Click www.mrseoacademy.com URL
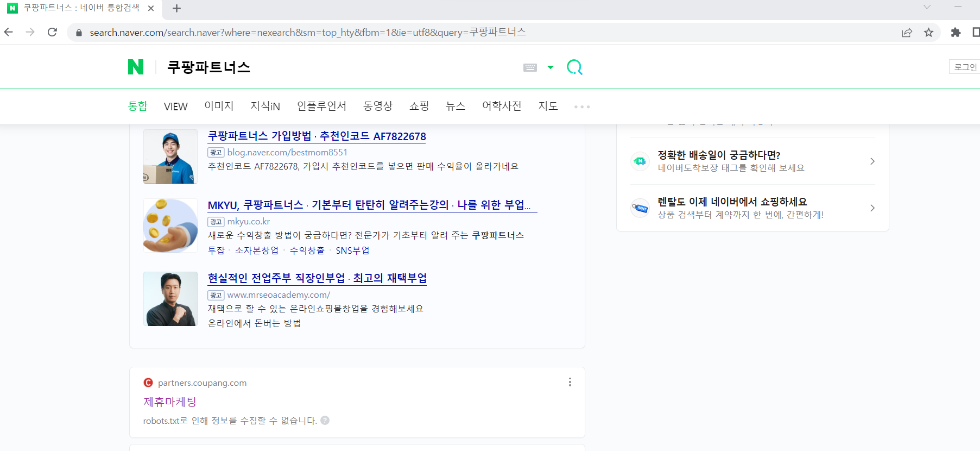This screenshot has height=451, width=980. (x=279, y=295)
